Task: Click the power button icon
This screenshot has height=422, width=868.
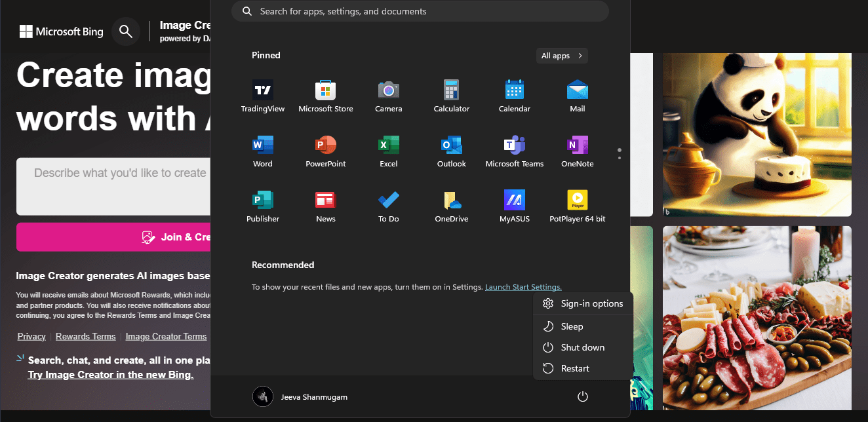Action: 582,397
